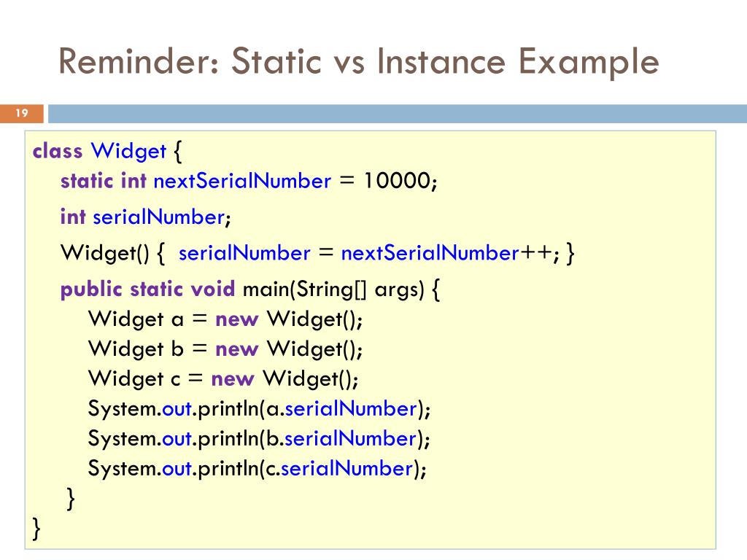Click the line "Widget c = new Widget();"
Image resolution: width=747 pixels, height=560 pixels.
[x=223, y=379]
